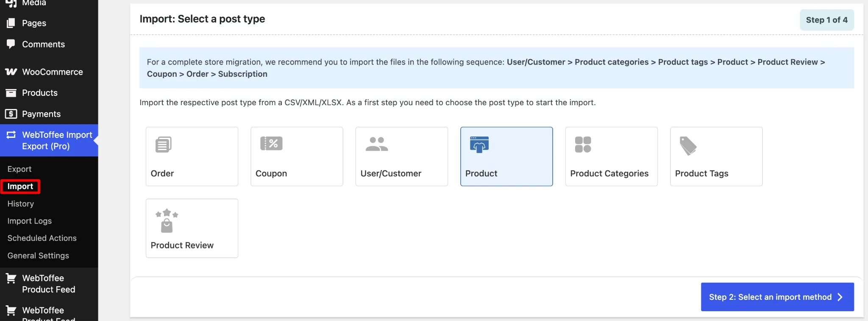Click 'Subscription' in the blue notice
Viewport: 868px width, 321px height.
pyautogui.click(x=242, y=74)
